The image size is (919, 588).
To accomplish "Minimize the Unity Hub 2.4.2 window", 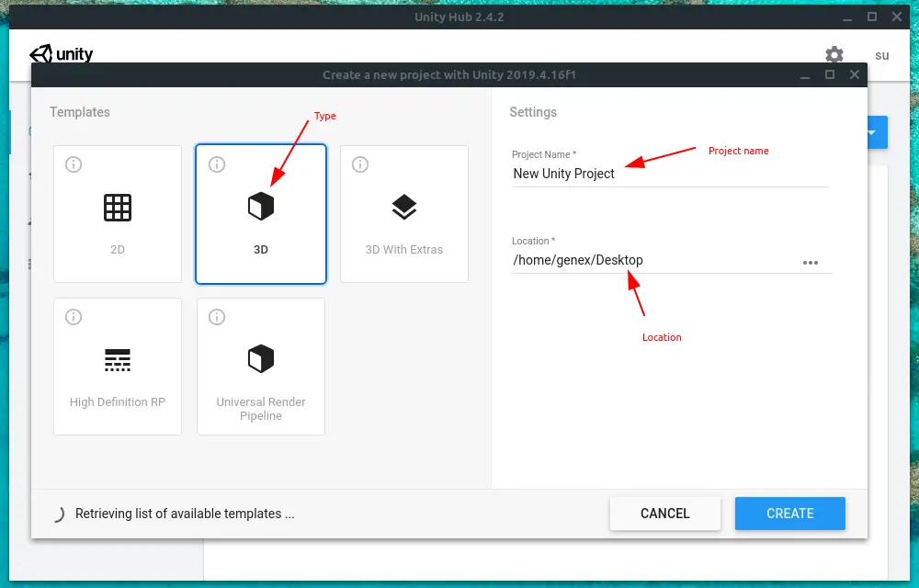I will pyautogui.click(x=847, y=17).
